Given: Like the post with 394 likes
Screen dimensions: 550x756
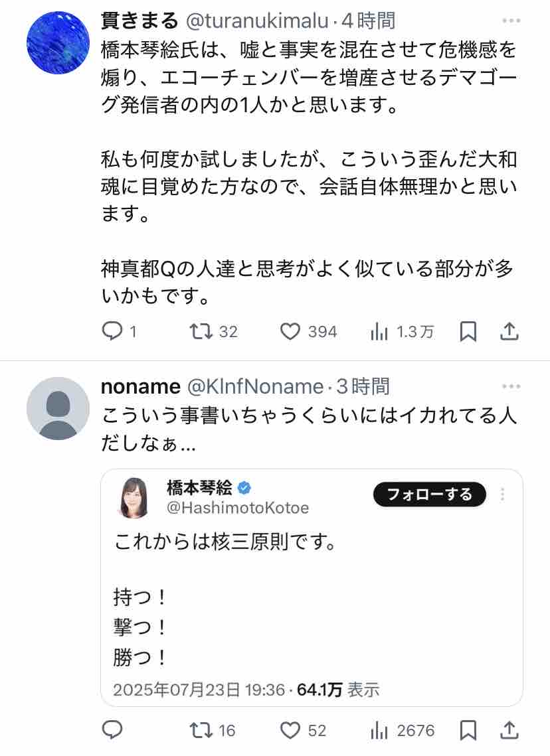Looking at the screenshot, I should pos(290,331).
